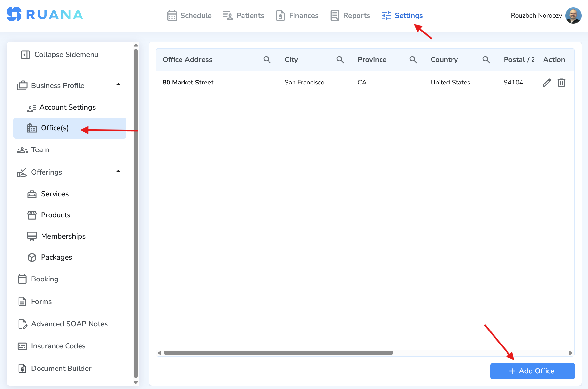Select the Document Builder icon
The image size is (588, 389).
[x=22, y=368]
